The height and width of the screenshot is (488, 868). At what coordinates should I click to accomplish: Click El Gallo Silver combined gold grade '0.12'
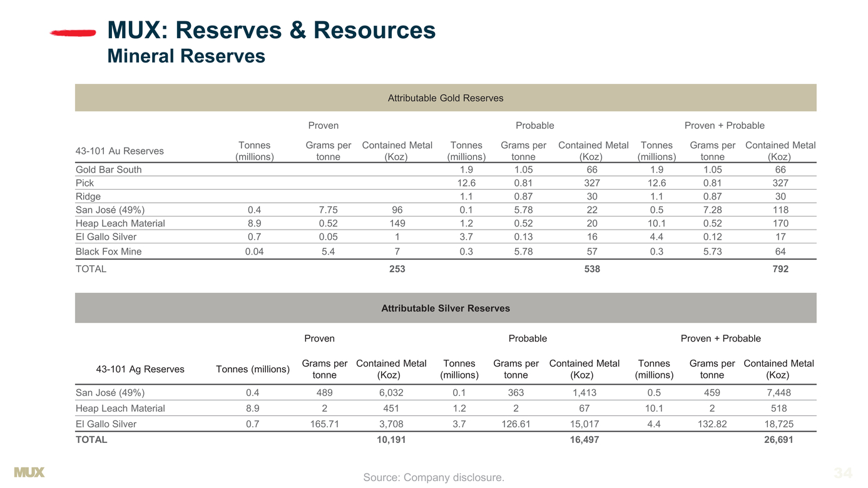[712, 236]
